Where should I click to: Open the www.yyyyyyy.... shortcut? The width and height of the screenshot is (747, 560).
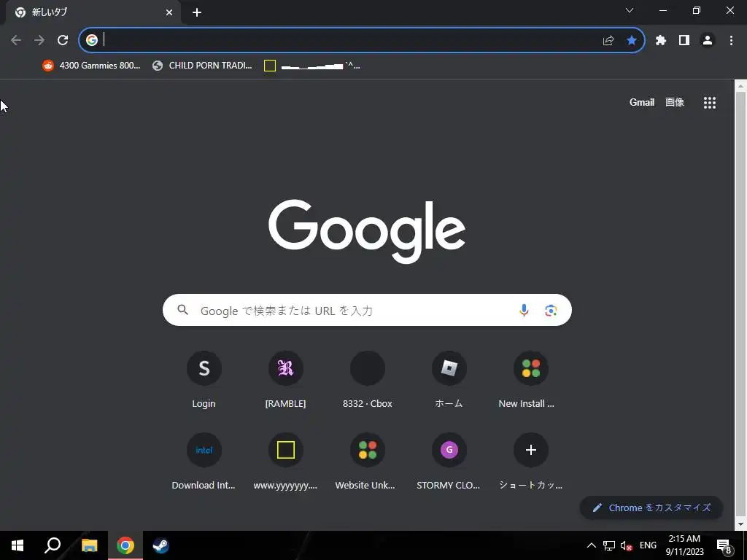(285, 462)
